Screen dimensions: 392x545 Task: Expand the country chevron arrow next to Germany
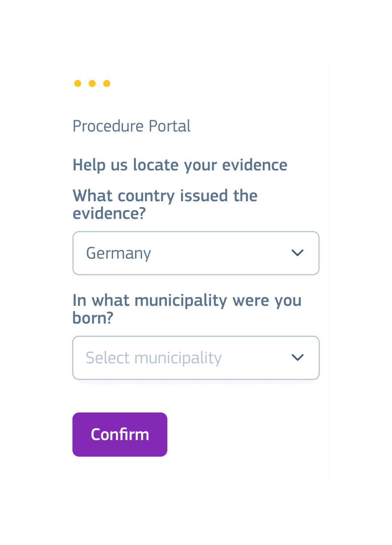coord(298,253)
